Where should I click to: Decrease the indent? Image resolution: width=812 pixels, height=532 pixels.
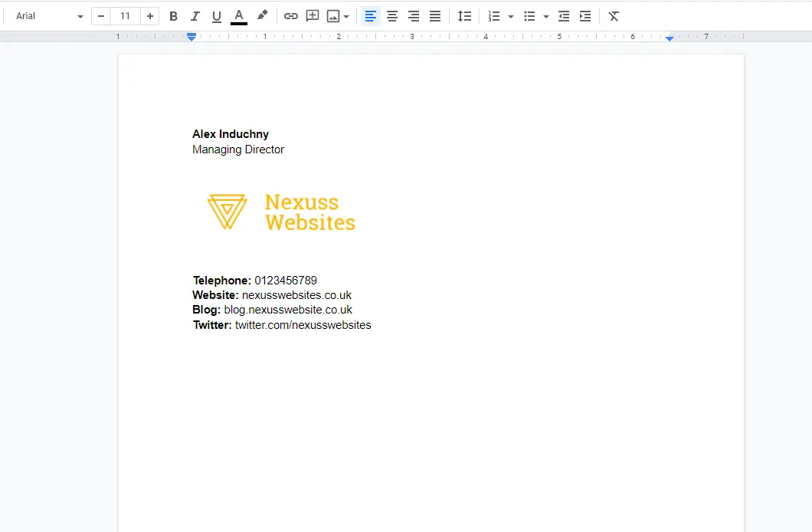(564, 15)
